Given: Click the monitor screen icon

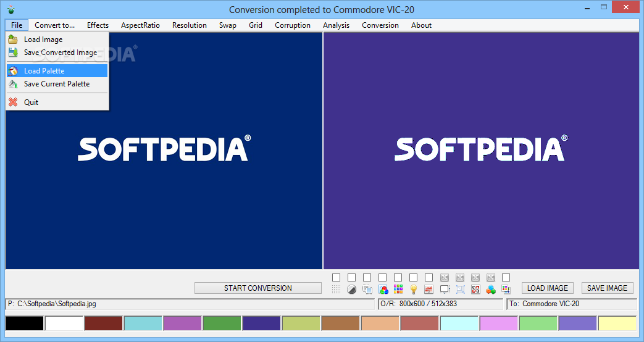Looking at the screenshot, I should click(x=445, y=290).
